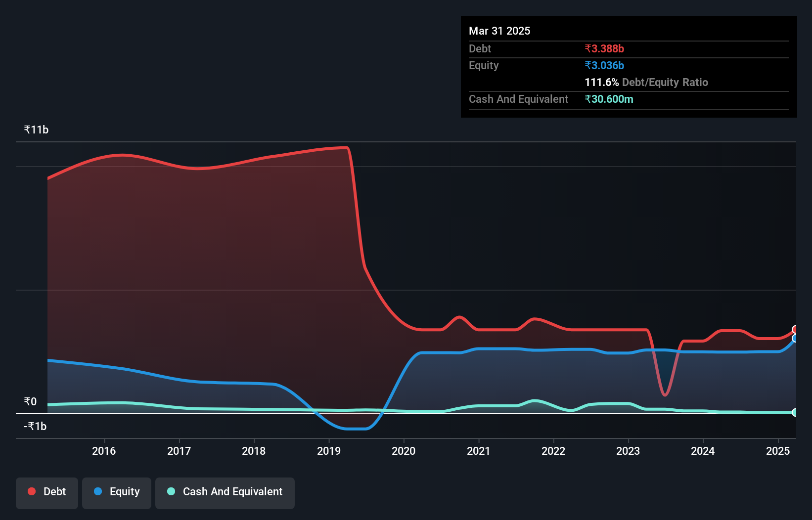Click the 2025 x-axis label

(778, 451)
